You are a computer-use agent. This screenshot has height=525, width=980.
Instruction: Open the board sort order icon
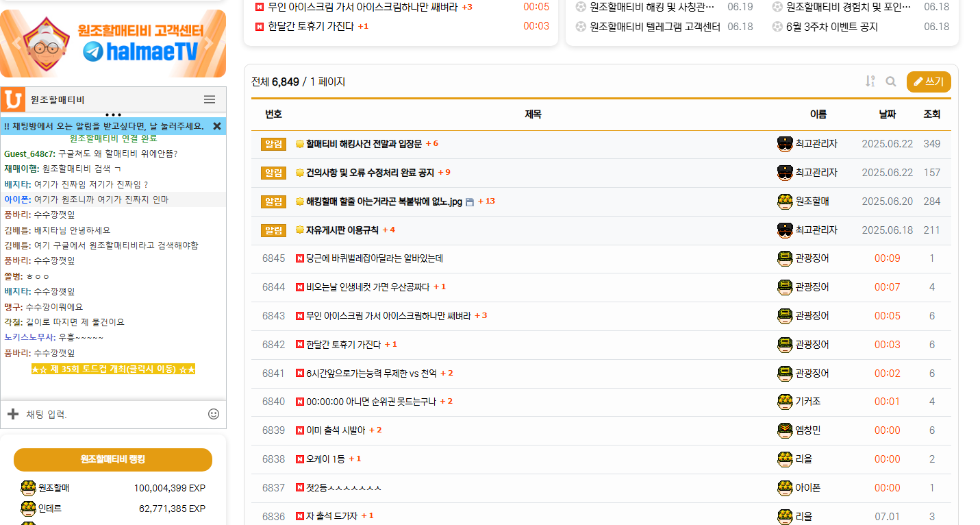(x=870, y=82)
